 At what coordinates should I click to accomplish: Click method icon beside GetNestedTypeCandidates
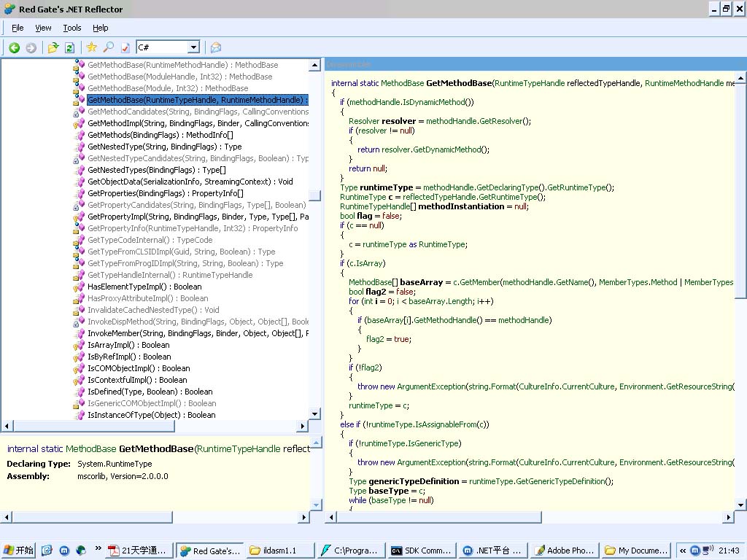tap(79, 158)
